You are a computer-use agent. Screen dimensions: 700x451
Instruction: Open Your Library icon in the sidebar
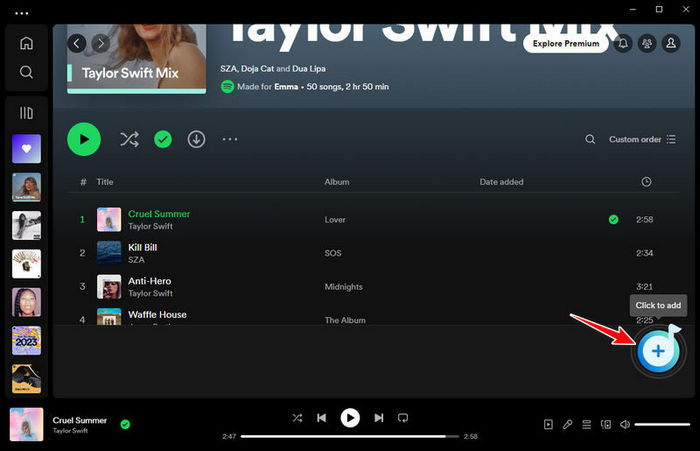26,113
